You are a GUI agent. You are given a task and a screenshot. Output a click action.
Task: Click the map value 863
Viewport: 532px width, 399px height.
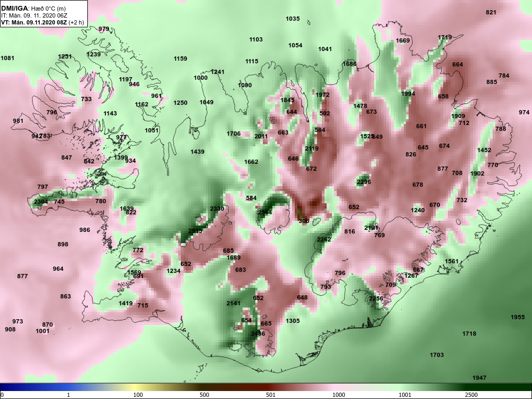click(x=65, y=296)
